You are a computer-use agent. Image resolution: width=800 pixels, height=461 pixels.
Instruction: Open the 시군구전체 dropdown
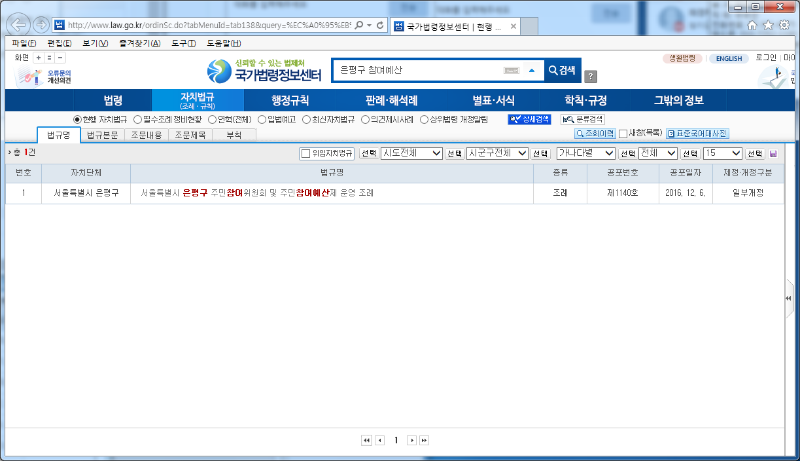pyautogui.click(x=497, y=153)
